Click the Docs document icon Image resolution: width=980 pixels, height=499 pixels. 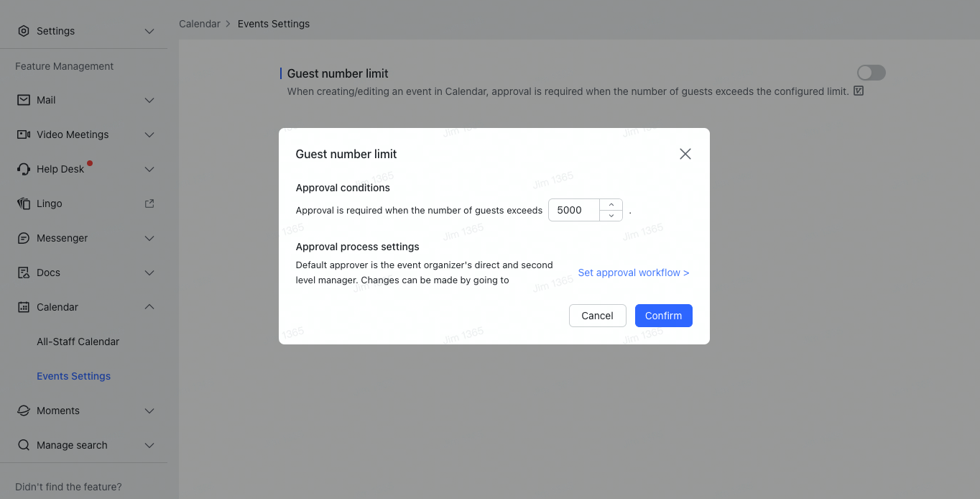[x=23, y=273]
